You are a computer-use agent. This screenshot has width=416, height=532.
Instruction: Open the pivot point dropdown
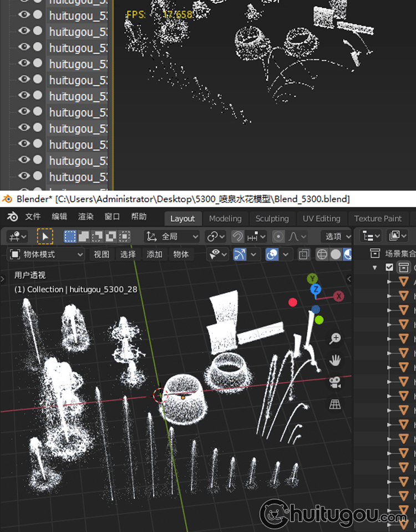216,237
